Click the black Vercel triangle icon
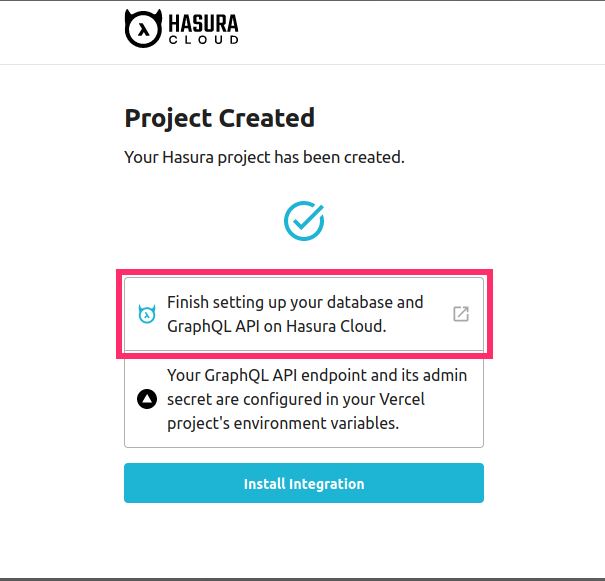The width and height of the screenshot is (605, 581). click(146, 400)
